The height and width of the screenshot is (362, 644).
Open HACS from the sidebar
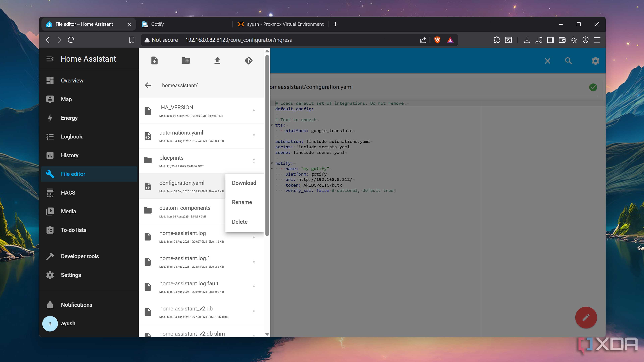(89, 193)
